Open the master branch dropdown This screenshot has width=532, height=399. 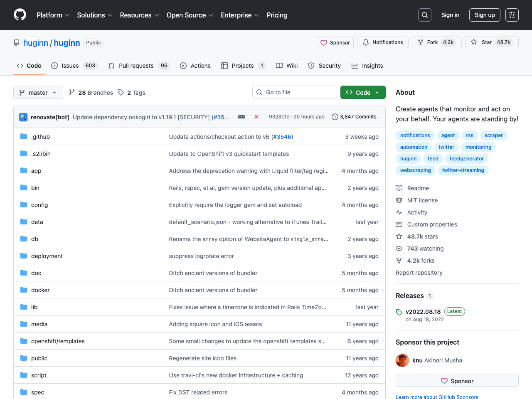click(x=38, y=92)
